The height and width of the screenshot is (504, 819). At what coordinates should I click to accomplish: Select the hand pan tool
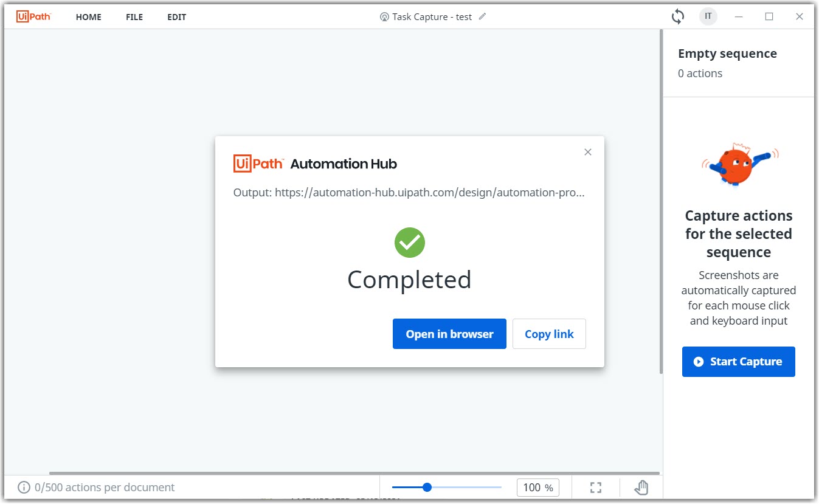point(641,488)
